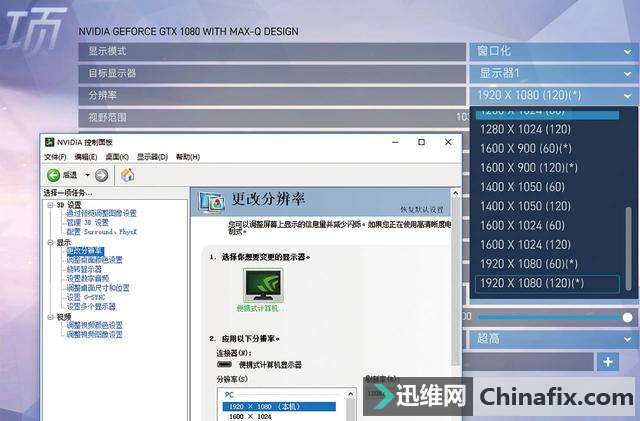This screenshot has height=421, width=640.
Task: Click the 目标显示器 setting row
Action: (x=272, y=74)
